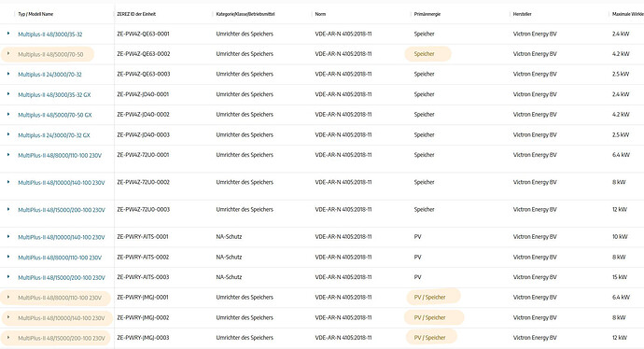Select the ID cell ZE-PWRY-JMGJ-0002
Image resolution: width=644 pixels, height=349 pixels.
tap(143, 317)
